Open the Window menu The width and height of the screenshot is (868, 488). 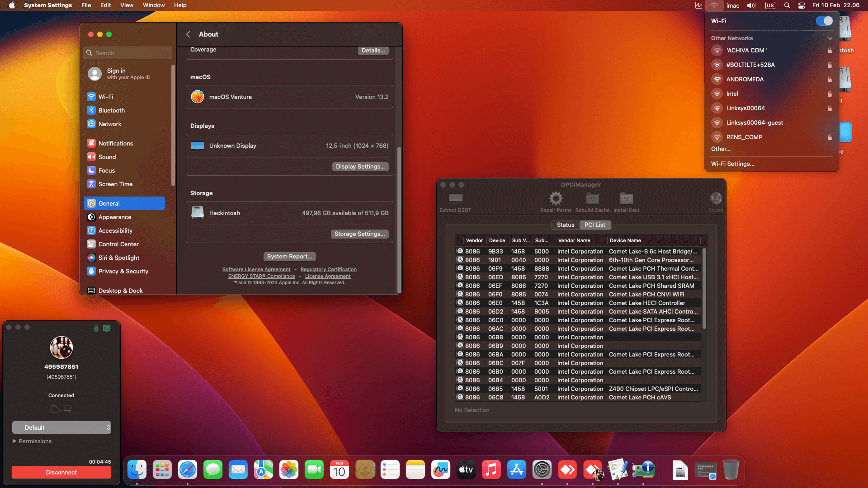154,5
